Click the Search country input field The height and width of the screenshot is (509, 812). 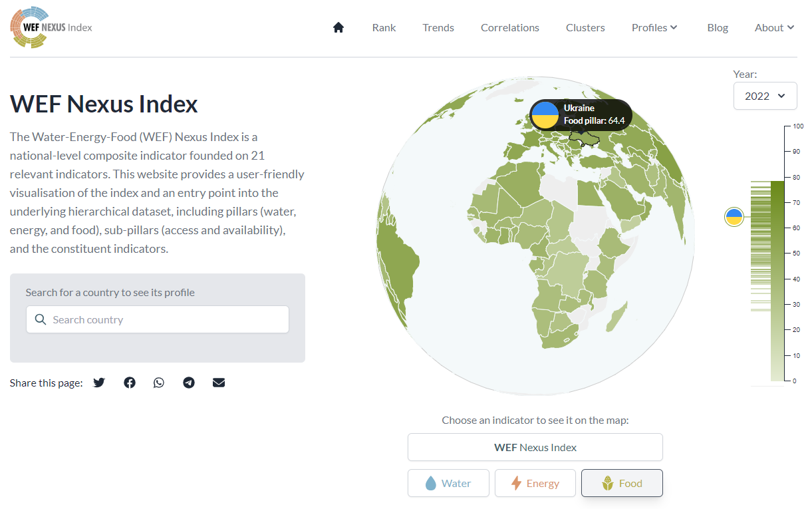tap(158, 319)
